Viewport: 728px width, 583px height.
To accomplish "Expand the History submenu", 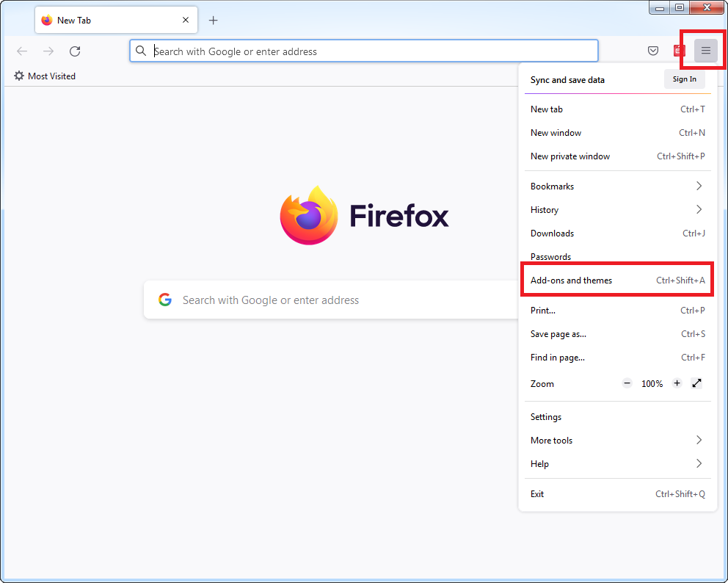I will (617, 209).
